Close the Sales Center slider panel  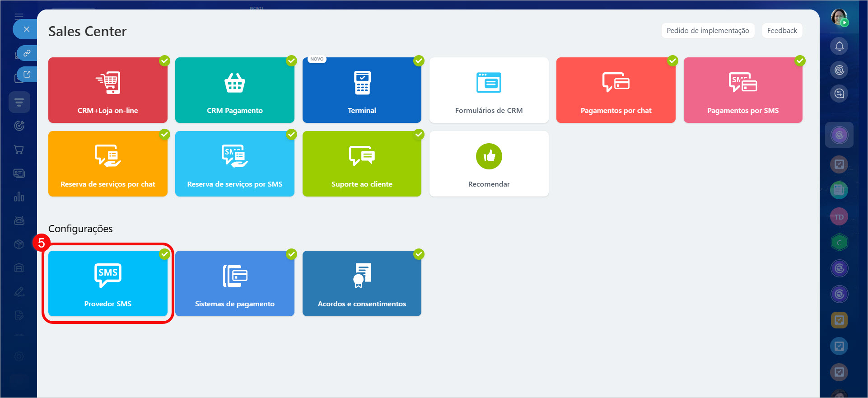[26, 29]
